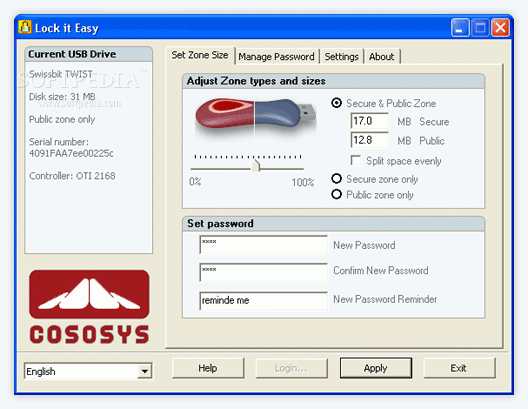Click in the Confirm New Password field
Screen dimensions: 528x409
click(x=263, y=272)
